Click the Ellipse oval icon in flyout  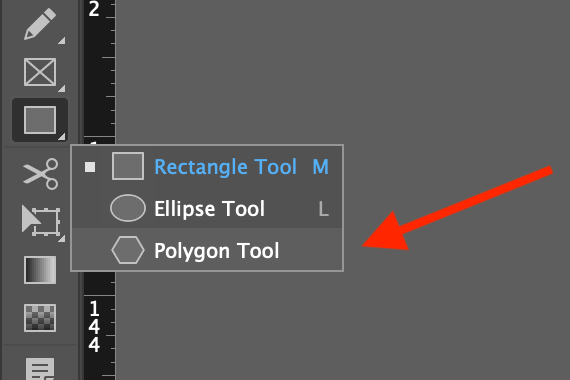[128, 208]
